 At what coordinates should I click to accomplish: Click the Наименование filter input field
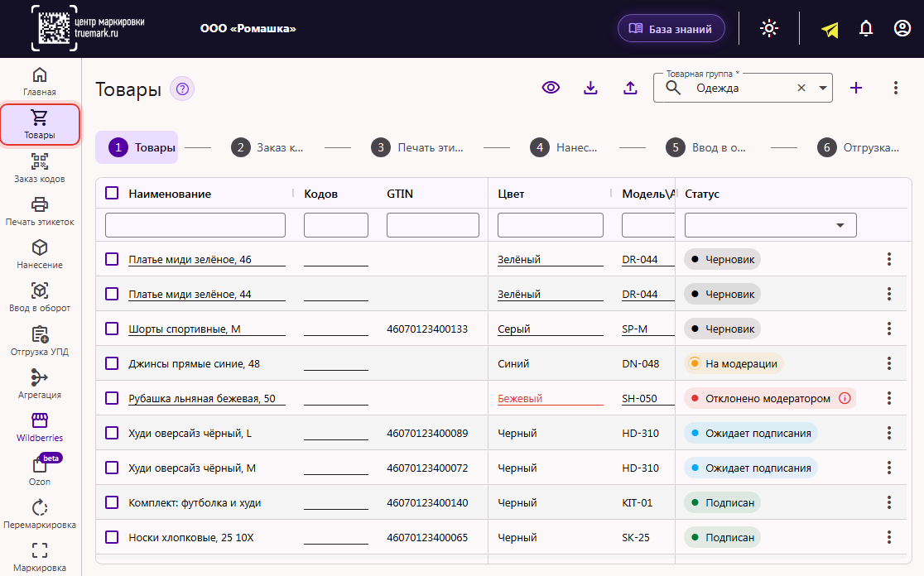[195, 225]
